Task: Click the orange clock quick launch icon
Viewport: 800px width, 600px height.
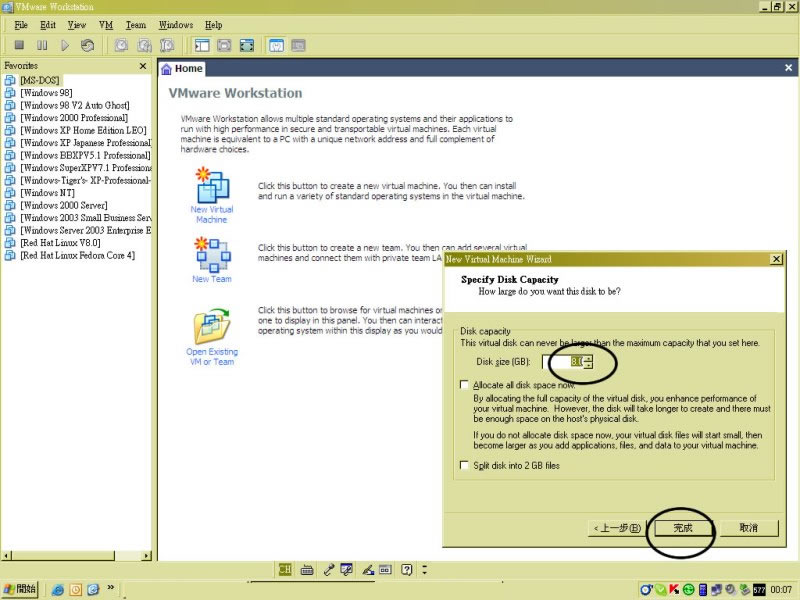Action: pyautogui.click(x=76, y=590)
